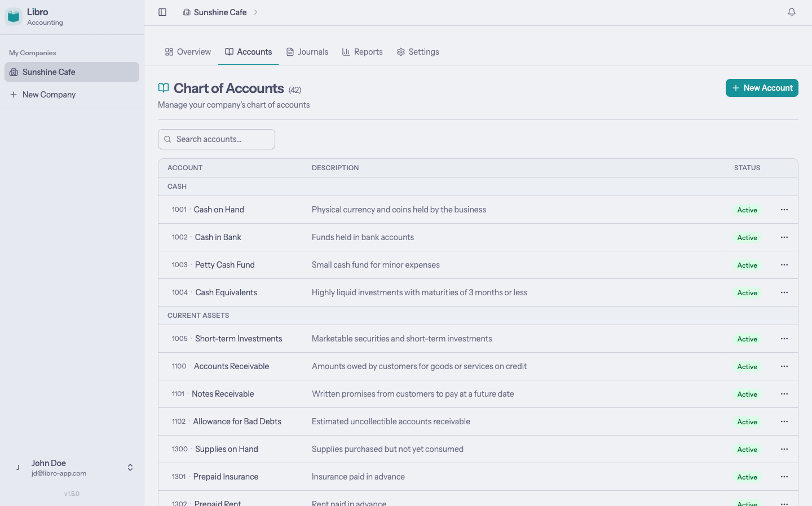
Task: Toggle the Active status for Prepaid Insurance
Action: pos(747,477)
